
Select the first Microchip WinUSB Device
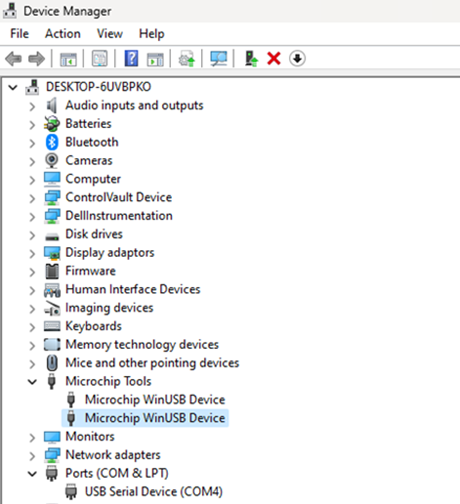tap(155, 400)
